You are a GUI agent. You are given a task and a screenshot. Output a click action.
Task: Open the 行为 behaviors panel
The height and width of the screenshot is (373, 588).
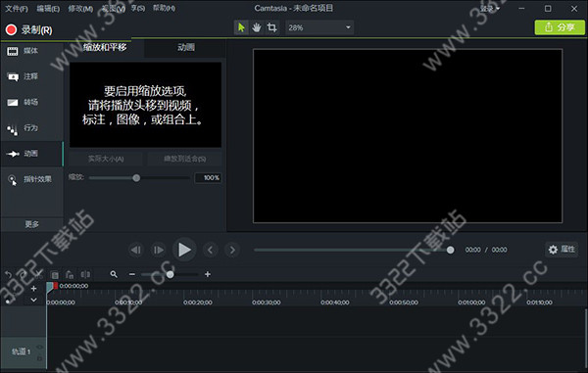[x=32, y=128]
